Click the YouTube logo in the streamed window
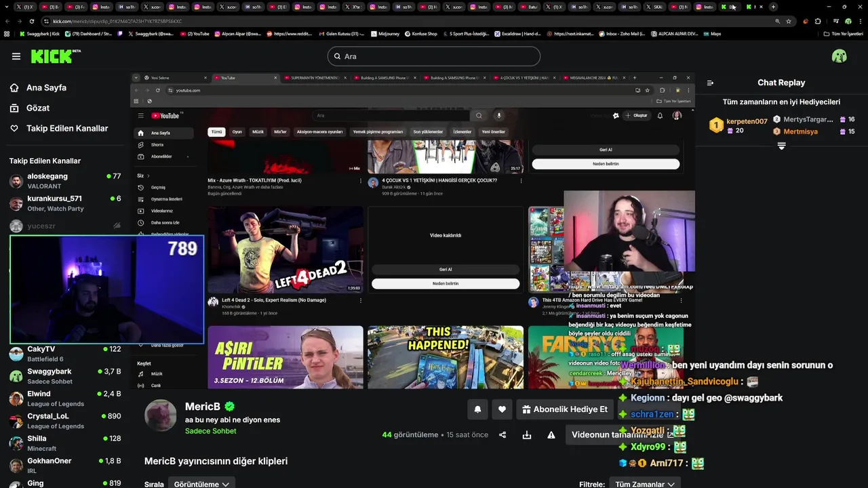This screenshot has height=488, width=868. click(x=165, y=116)
